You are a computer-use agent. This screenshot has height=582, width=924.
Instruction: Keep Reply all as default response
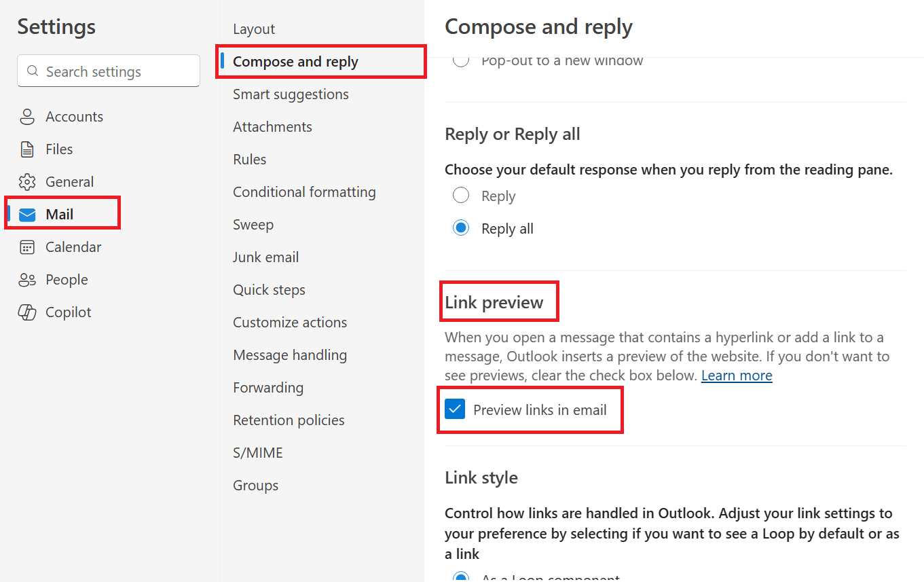[x=461, y=228]
